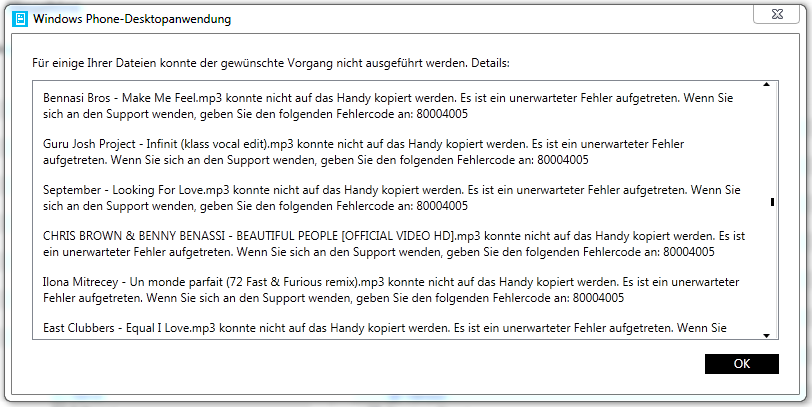Click the details list scrollbar thumb
The width and height of the screenshot is (812, 407).
[x=772, y=202]
